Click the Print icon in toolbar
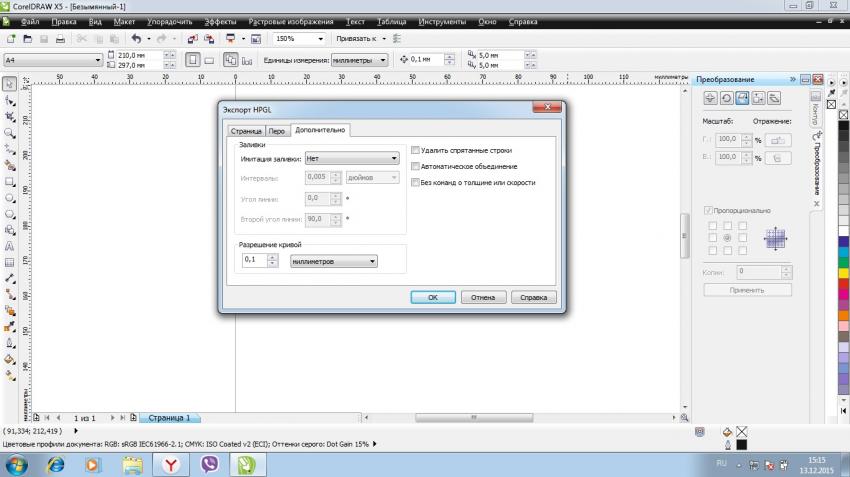Screen dimensions: 850x477 (60, 39)
